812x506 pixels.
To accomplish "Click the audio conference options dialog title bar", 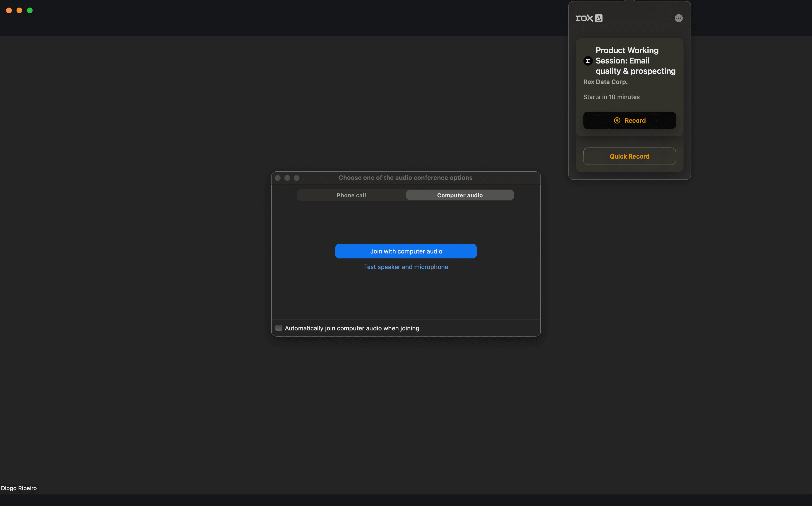I will point(405,178).
